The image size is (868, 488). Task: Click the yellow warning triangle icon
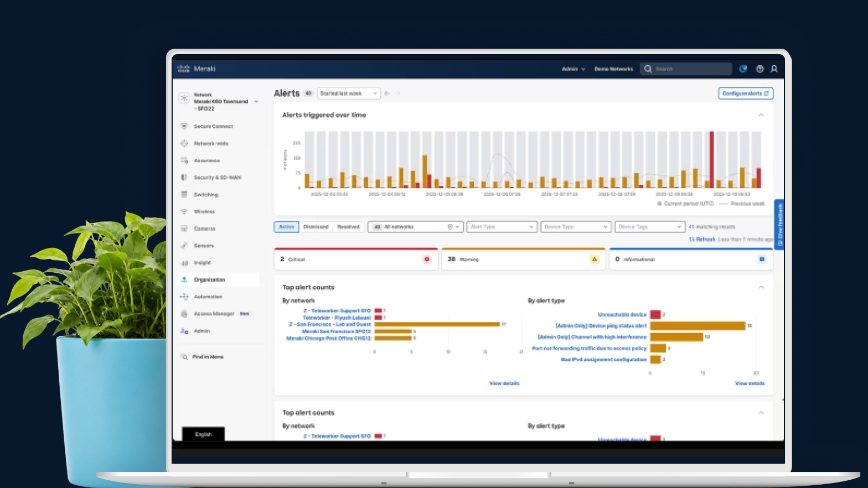coord(595,259)
